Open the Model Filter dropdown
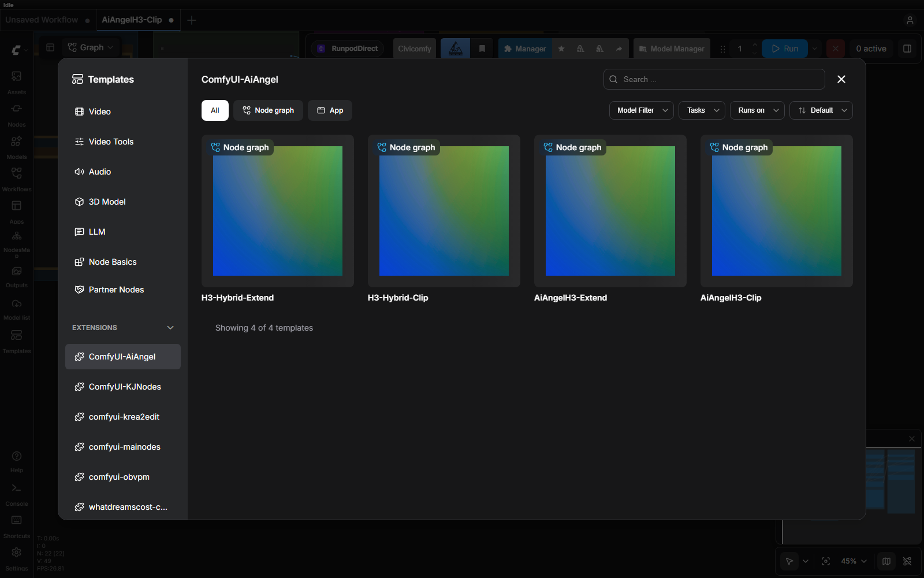 coord(642,110)
